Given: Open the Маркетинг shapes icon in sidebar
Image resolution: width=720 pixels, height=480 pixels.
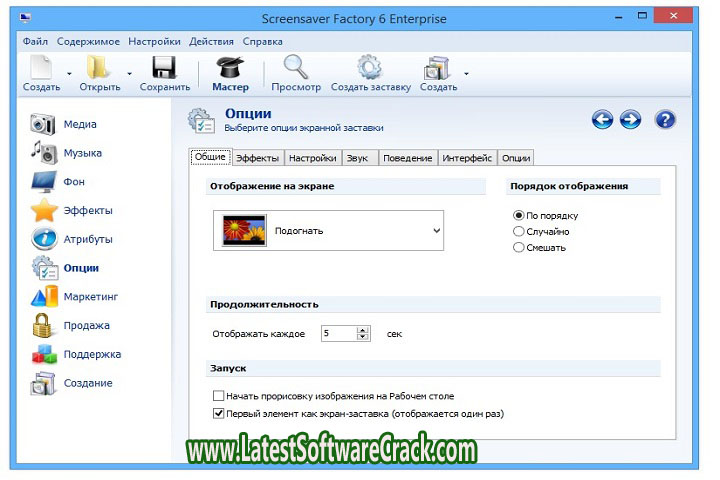Looking at the screenshot, I should 44,296.
